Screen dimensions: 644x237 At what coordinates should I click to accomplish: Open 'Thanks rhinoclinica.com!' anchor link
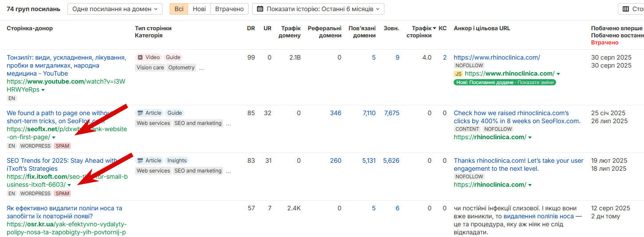pos(518,165)
